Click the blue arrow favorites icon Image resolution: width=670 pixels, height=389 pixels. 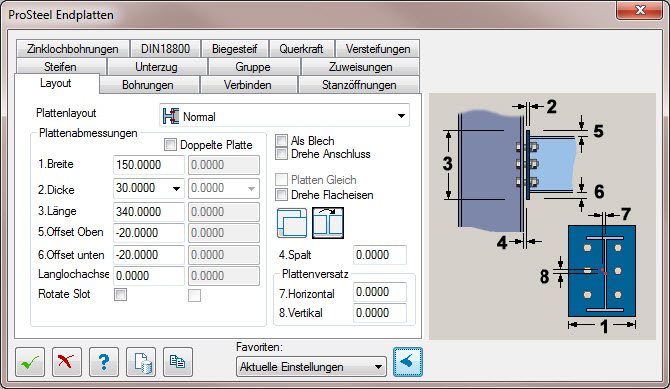click(408, 362)
